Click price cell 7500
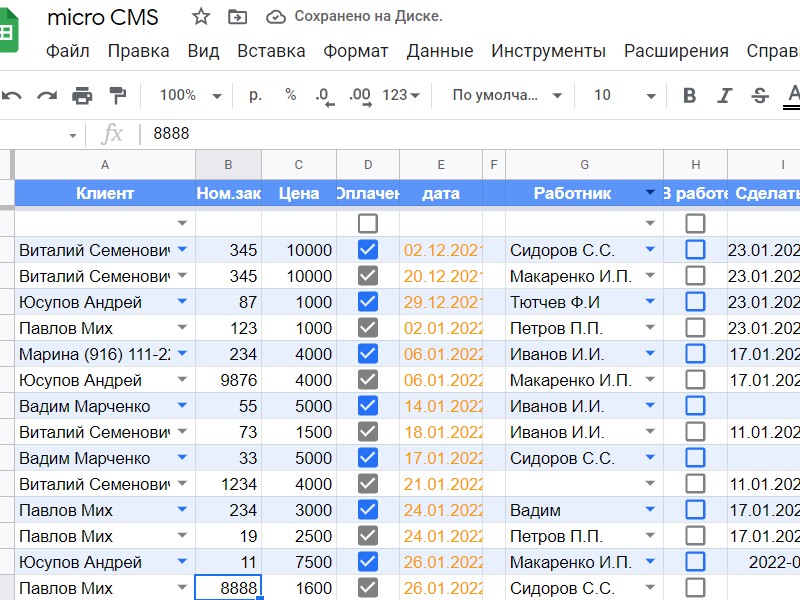Screen dimensions: 800x600 [x=299, y=562]
